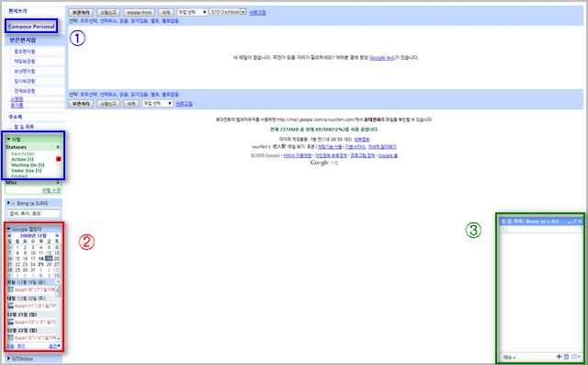The image size is (588, 365).
Task: Collapse the 라벨 labels panel triangle
Action: [8, 139]
